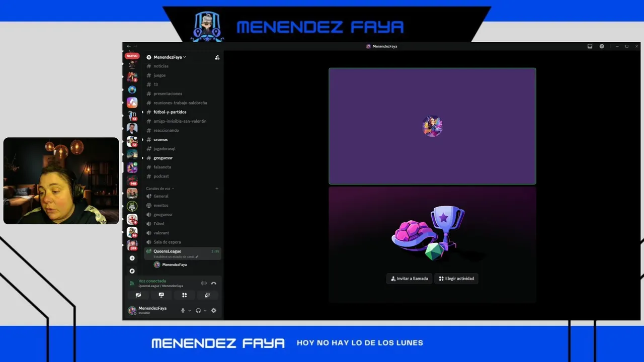Open the orange-purple triangle logo server
The width and height of the screenshot is (644, 362).
pyautogui.click(x=132, y=103)
